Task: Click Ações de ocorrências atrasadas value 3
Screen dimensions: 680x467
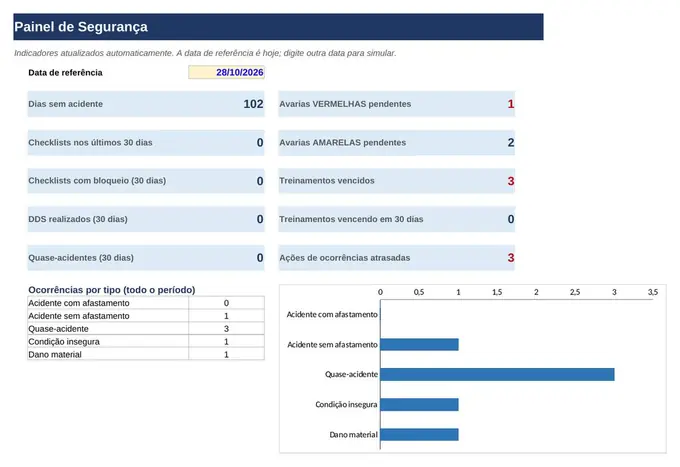Action: click(x=511, y=258)
